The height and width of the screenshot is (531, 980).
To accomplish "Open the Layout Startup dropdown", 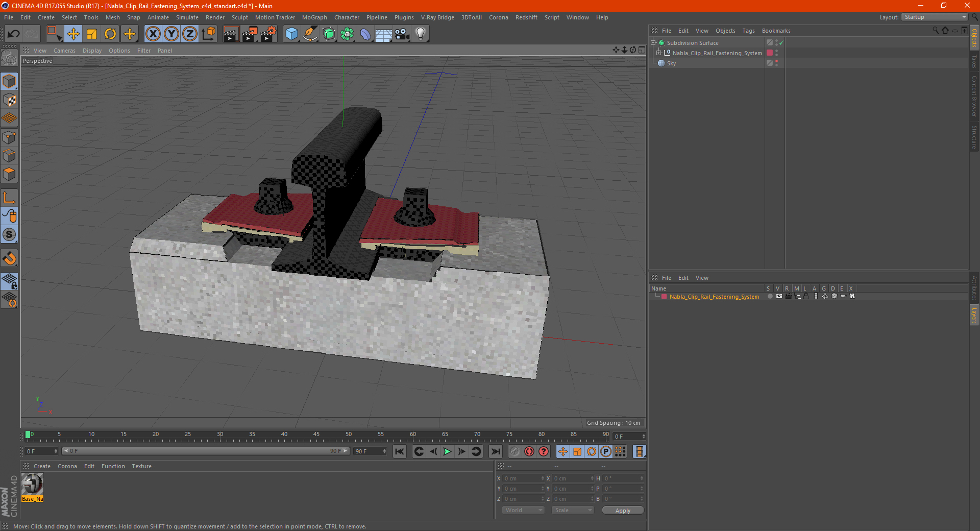I will tap(935, 17).
